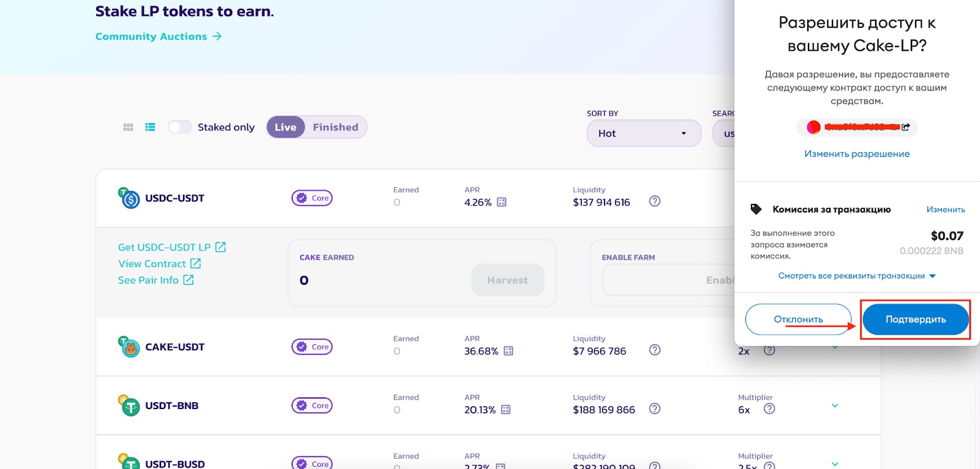Screen dimensions: 980x469
Task: Show multiplier help for CAKE-USDT
Action: pyautogui.click(x=769, y=351)
